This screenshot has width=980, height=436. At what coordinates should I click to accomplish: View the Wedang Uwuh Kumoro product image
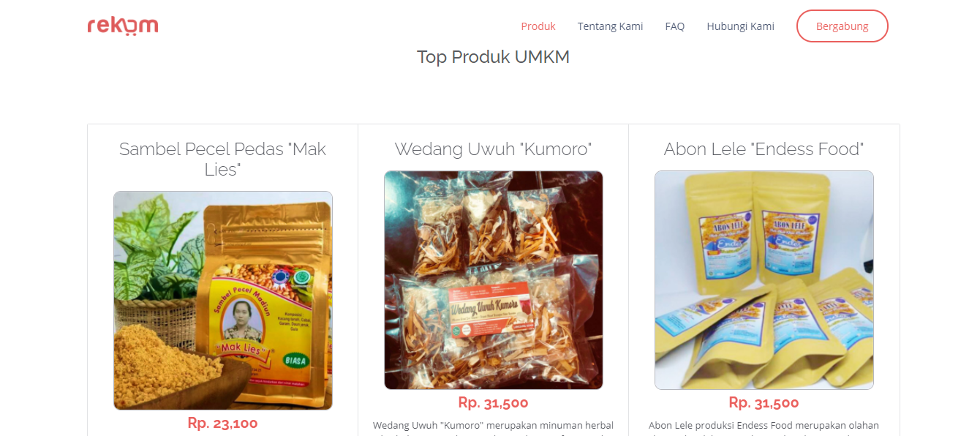tap(493, 280)
